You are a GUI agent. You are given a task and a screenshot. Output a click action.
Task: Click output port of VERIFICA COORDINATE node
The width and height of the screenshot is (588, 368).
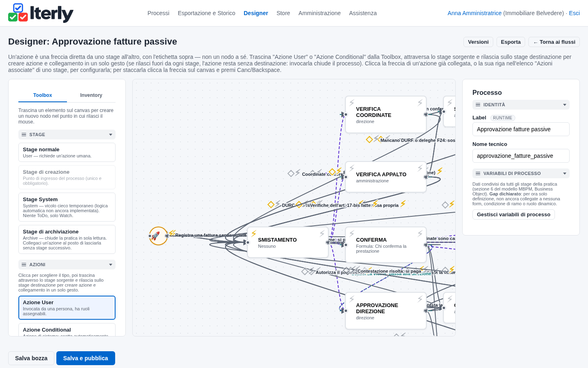[x=426, y=114]
